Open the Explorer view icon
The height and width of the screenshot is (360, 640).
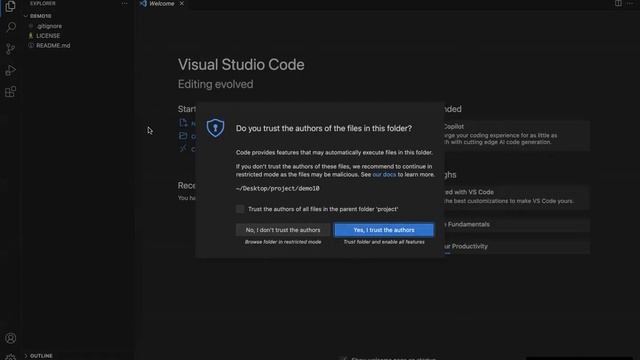10,7
